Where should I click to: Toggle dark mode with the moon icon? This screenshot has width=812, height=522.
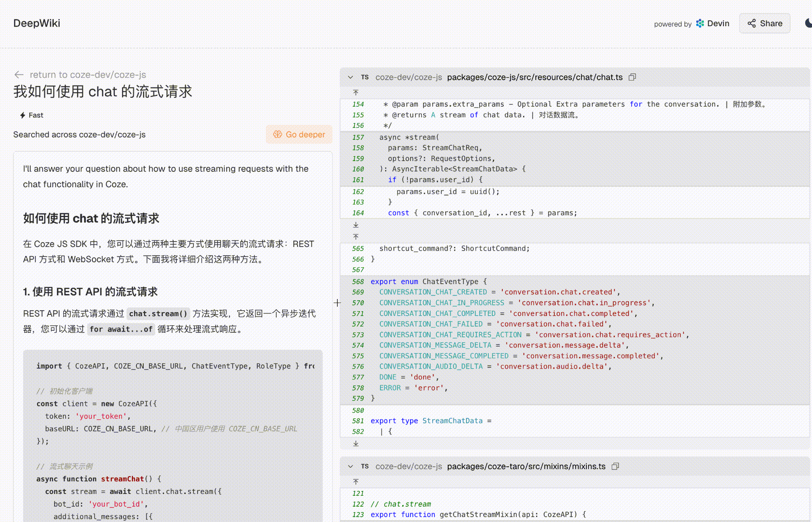[x=808, y=23]
